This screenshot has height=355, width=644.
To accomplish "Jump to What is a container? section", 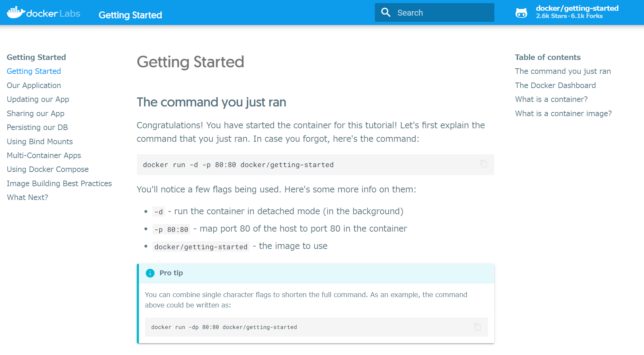I will (x=551, y=99).
